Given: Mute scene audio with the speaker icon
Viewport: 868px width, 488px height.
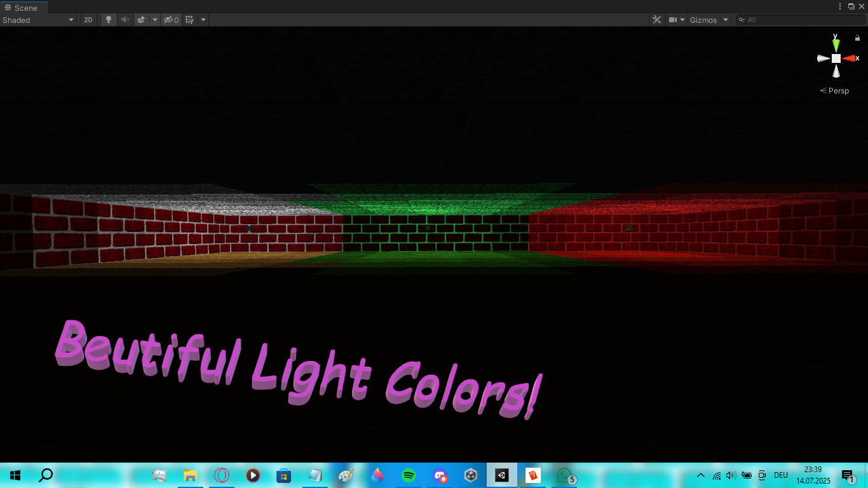Looking at the screenshot, I should [124, 20].
